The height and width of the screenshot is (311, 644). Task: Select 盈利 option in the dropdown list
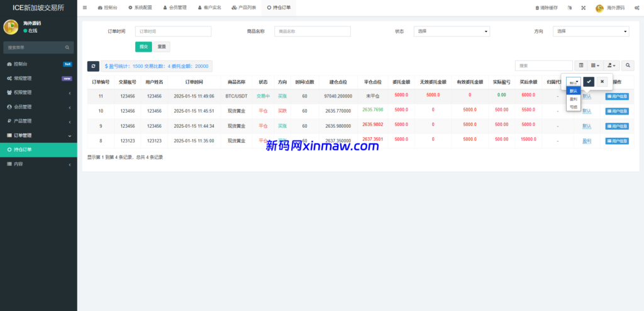pyautogui.click(x=574, y=99)
